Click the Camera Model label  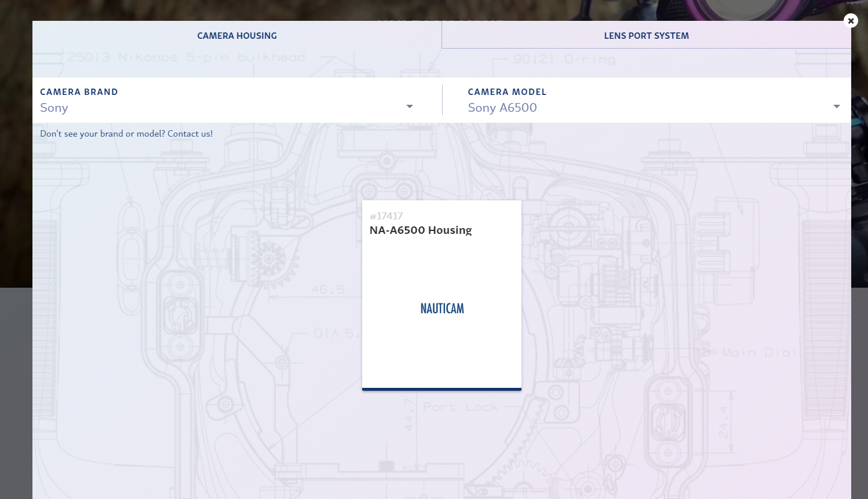(x=507, y=92)
